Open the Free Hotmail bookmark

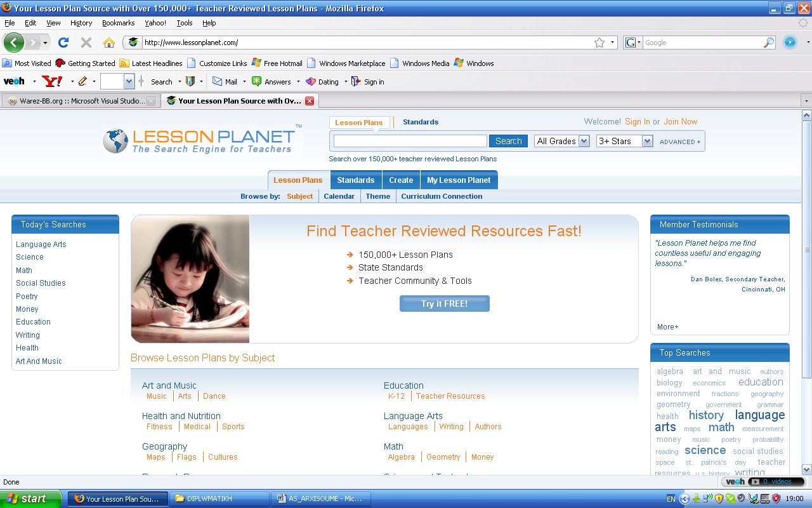[277, 63]
